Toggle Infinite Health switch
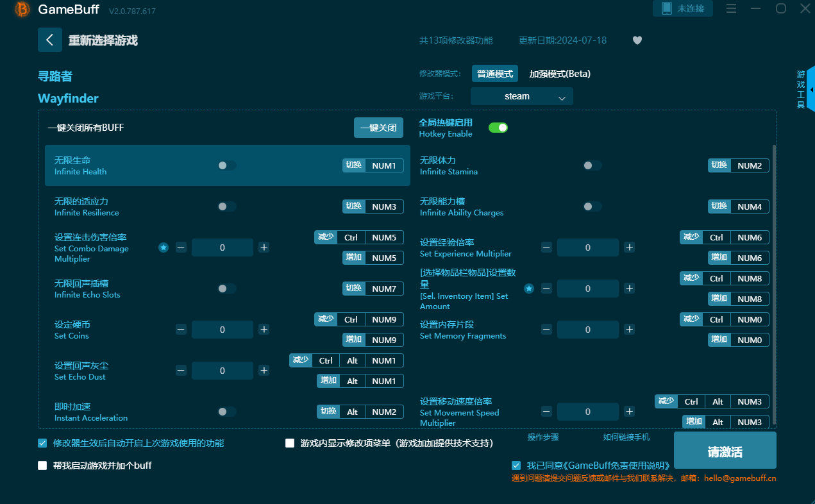The image size is (815, 504). click(x=226, y=165)
